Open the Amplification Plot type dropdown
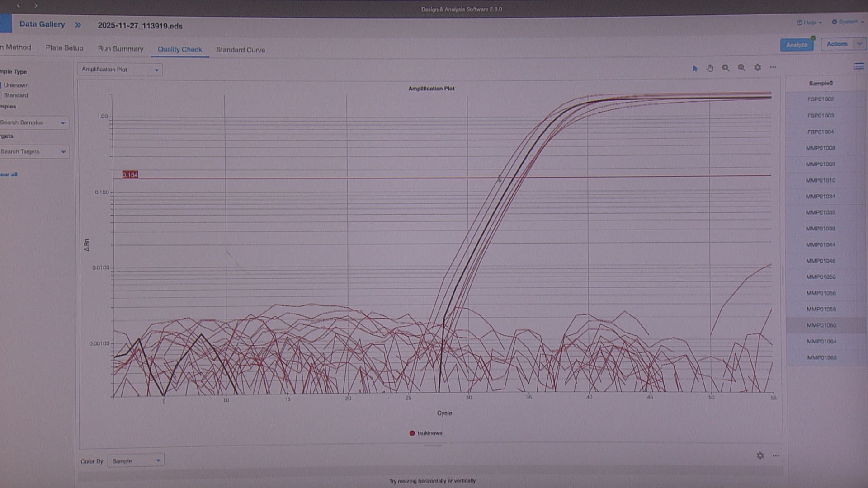The image size is (868, 488). pos(120,70)
